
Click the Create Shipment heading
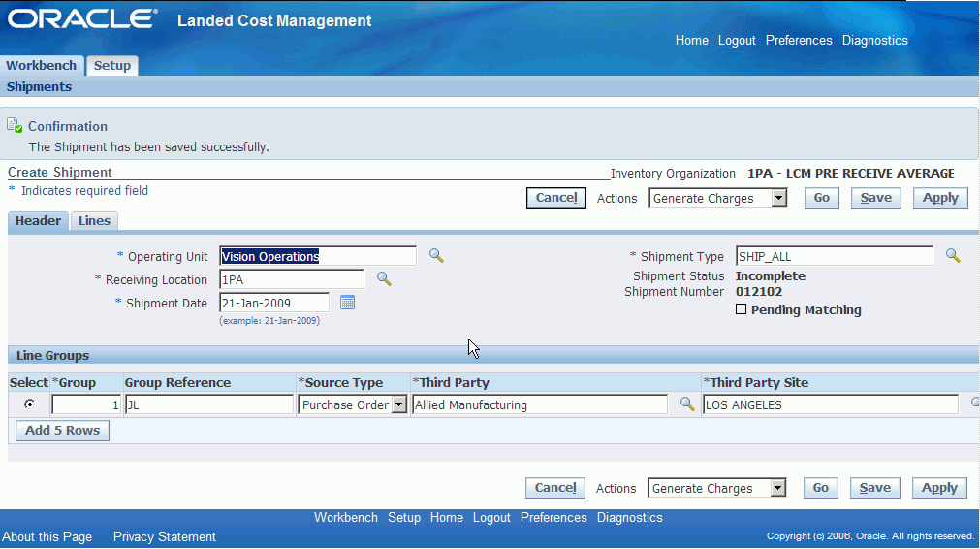pyautogui.click(x=60, y=172)
